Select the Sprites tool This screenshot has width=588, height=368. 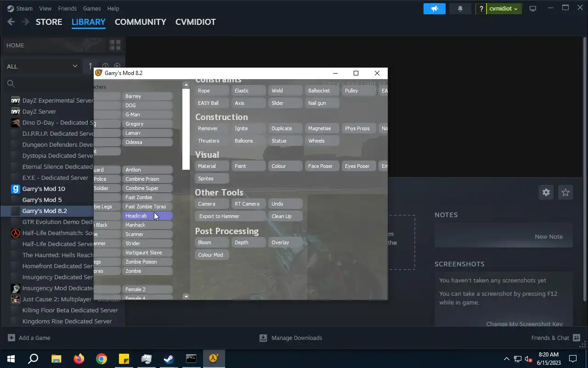(x=212, y=178)
